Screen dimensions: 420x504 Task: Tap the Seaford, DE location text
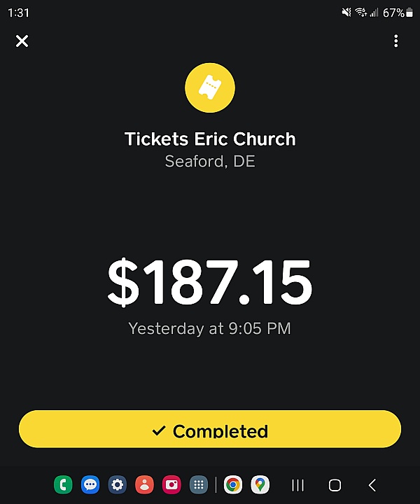point(210,161)
